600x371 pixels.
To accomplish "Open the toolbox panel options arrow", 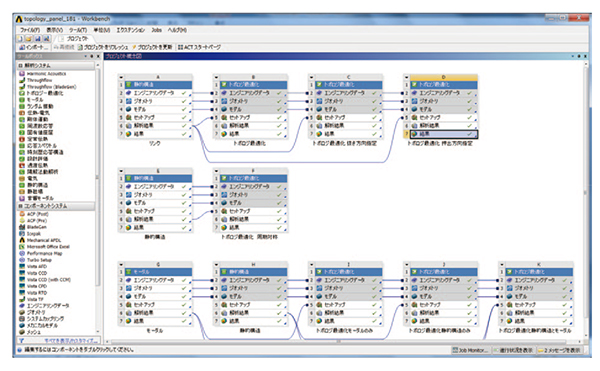I will pos(86,56).
